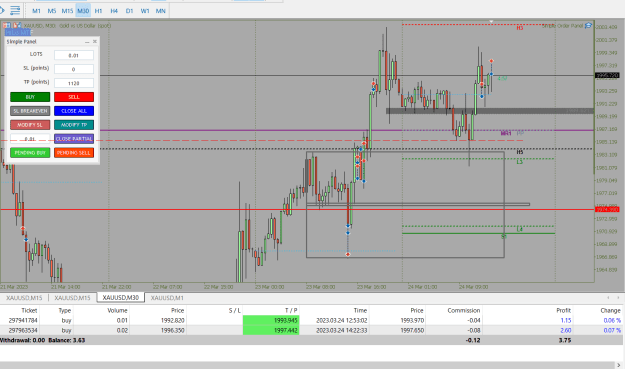This screenshot has height=369, width=625.
Task: Switch chart to MN timeframe
Action: (x=161, y=11)
